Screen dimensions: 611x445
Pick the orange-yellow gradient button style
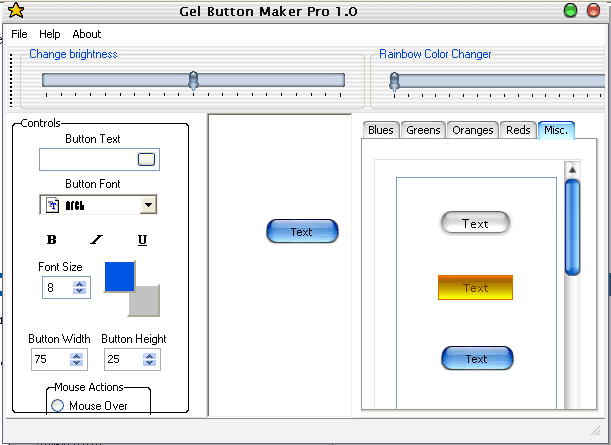(x=475, y=287)
